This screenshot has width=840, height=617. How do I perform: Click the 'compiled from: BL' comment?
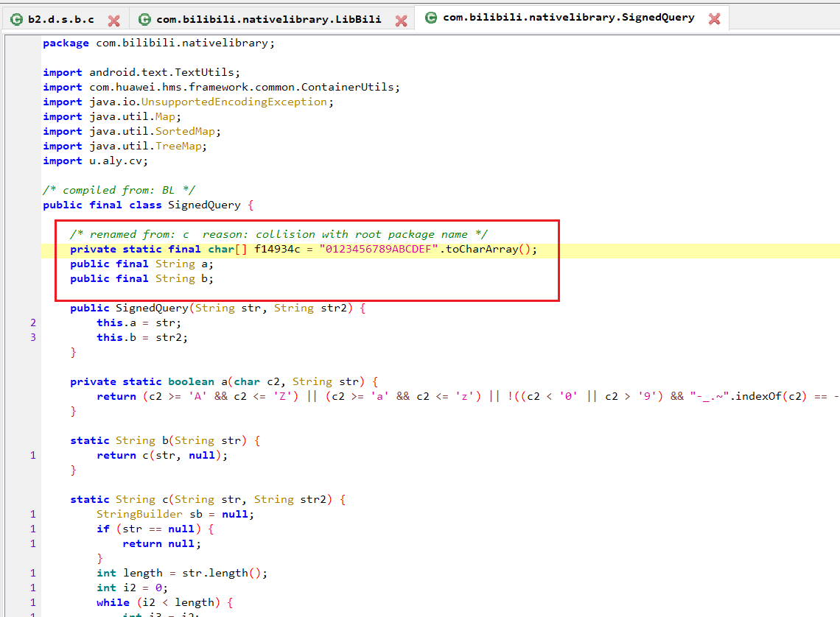tap(119, 190)
